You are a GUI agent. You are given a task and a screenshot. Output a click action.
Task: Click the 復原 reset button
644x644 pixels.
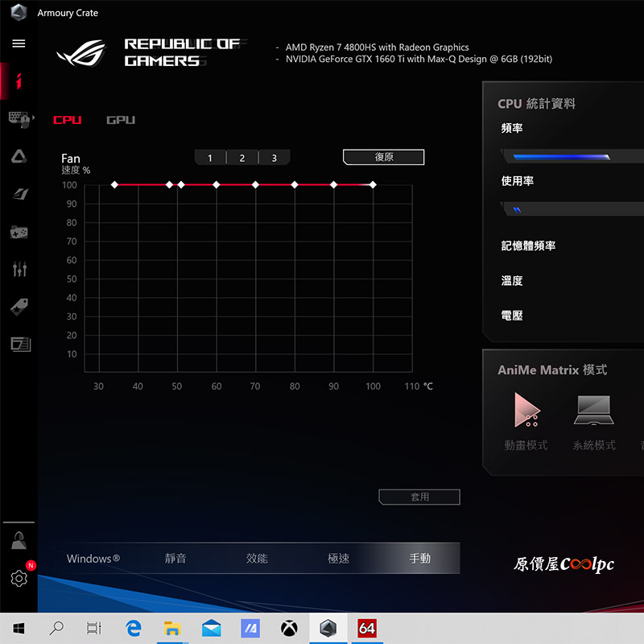point(384,157)
